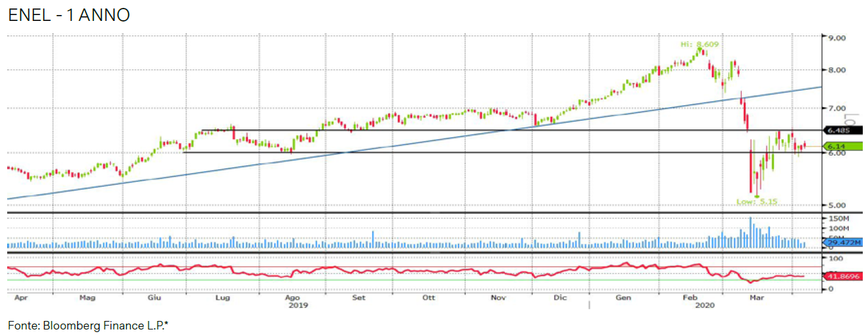Click the "ENEL - 1 ANNO" chart title
868x336 pixels.
(x=69, y=15)
